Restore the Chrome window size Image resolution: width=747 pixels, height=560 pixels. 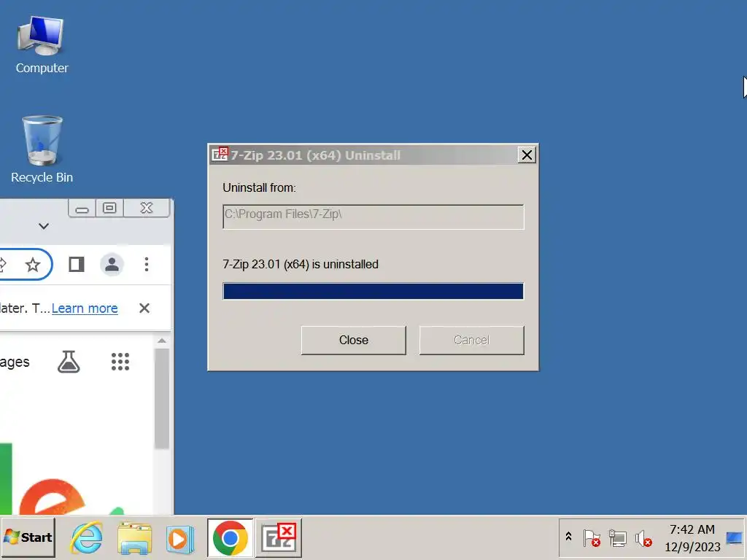(109, 208)
